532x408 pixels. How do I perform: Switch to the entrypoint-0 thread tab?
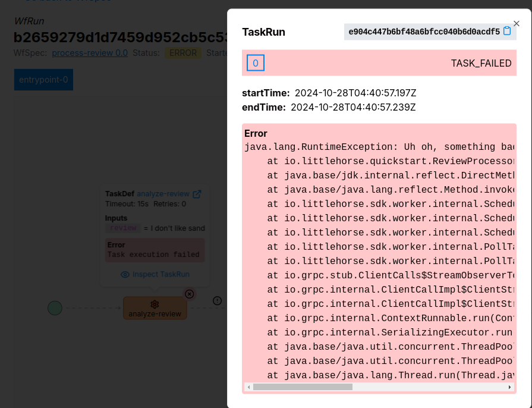43,79
